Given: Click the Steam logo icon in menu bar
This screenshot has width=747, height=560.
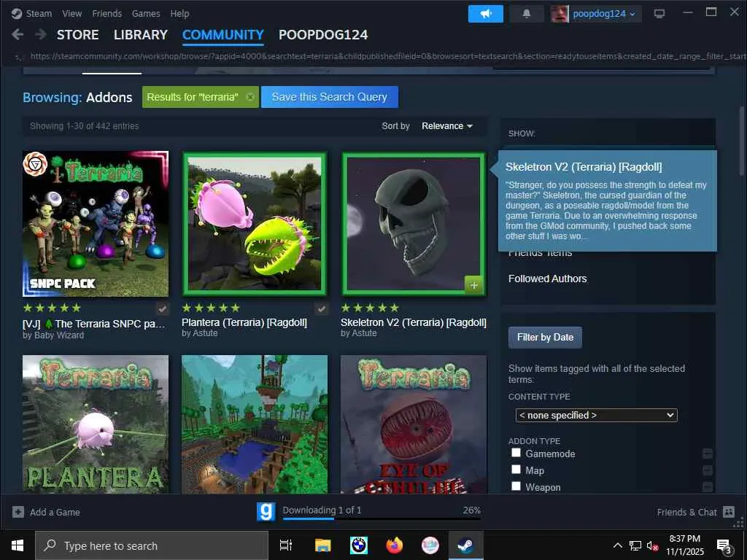Looking at the screenshot, I should [x=17, y=13].
